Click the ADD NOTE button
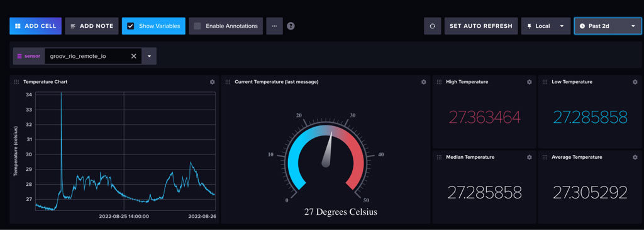Screen dimensions: 644x230 (x=92, y=26)
